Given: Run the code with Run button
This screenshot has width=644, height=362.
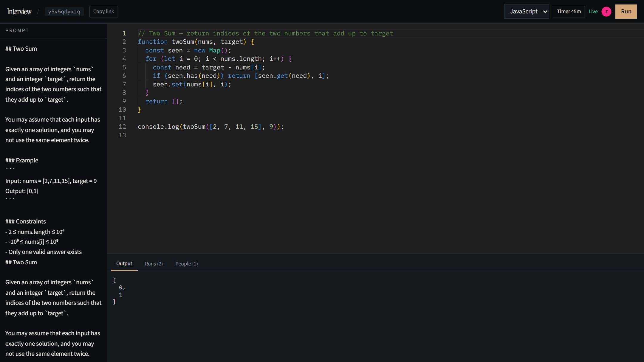Looking at the screenshot, I should pyautogui.click(x=626, y=12).
